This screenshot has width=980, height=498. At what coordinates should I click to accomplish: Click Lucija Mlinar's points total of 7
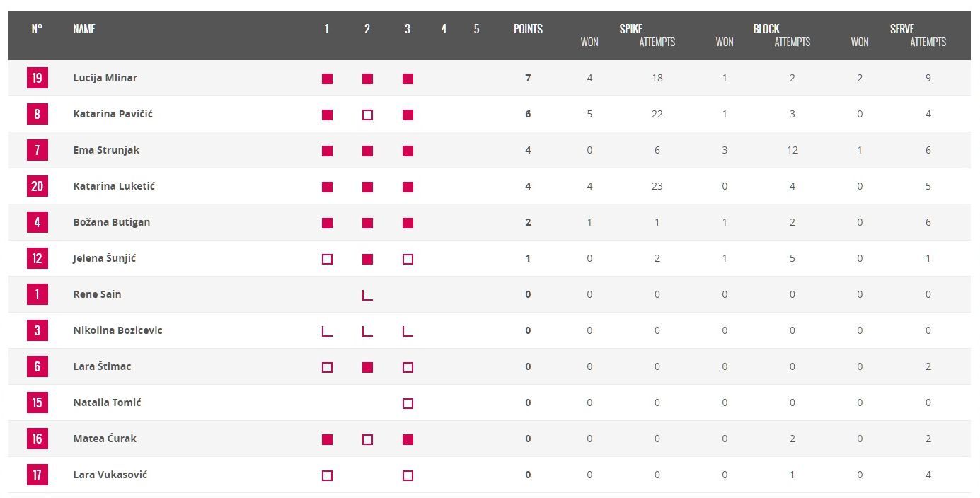click(x=528, y=78)
